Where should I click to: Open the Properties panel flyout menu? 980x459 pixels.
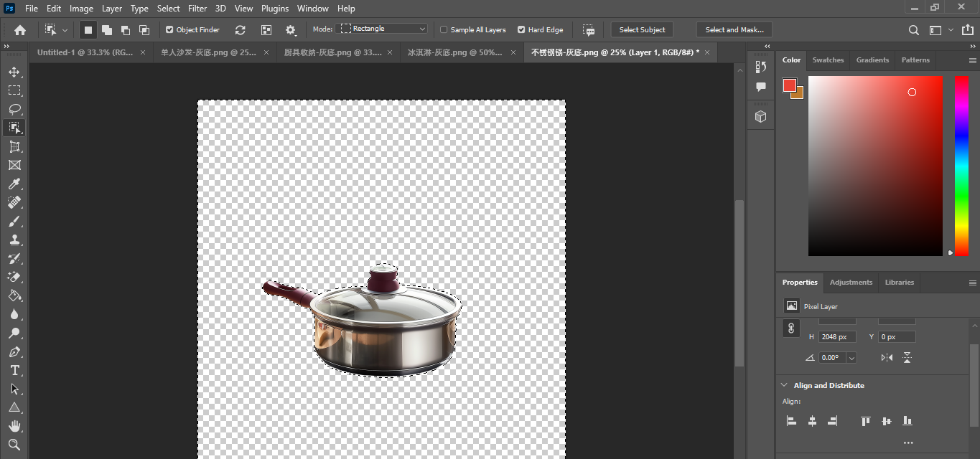point(973,283)
